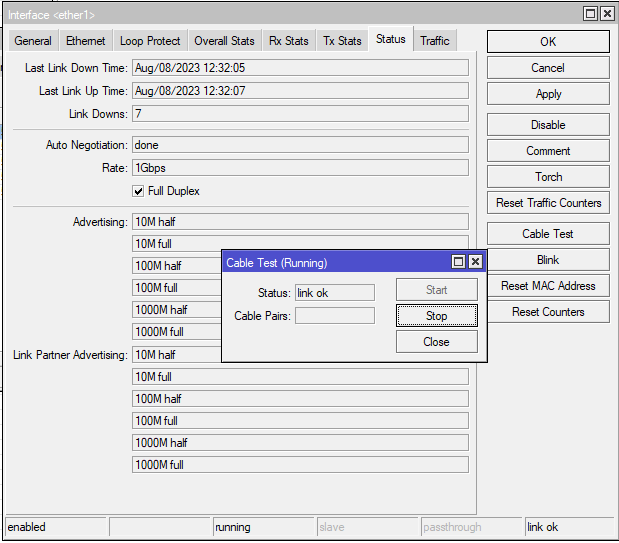Open the Ethernet tab
Image resolution: width=619 pixels, height=543 pixels.
pyautogui.click(x=86, y=41)
